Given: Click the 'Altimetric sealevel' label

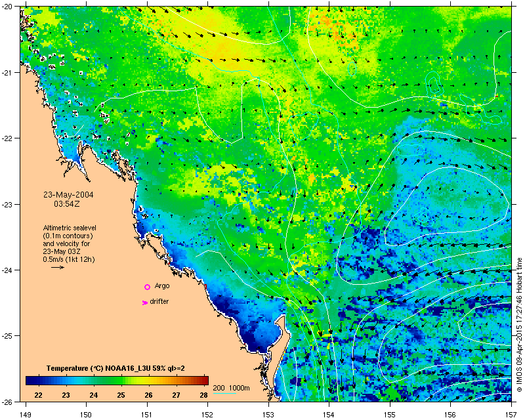Looking at the screenshot, I should pos(70,228).
